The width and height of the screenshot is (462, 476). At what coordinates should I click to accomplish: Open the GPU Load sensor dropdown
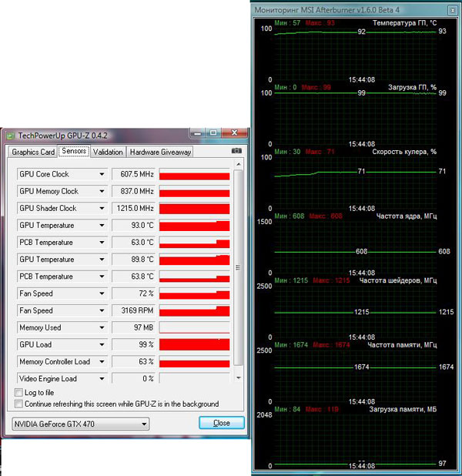pyautogui.click(x=102, y=344)
